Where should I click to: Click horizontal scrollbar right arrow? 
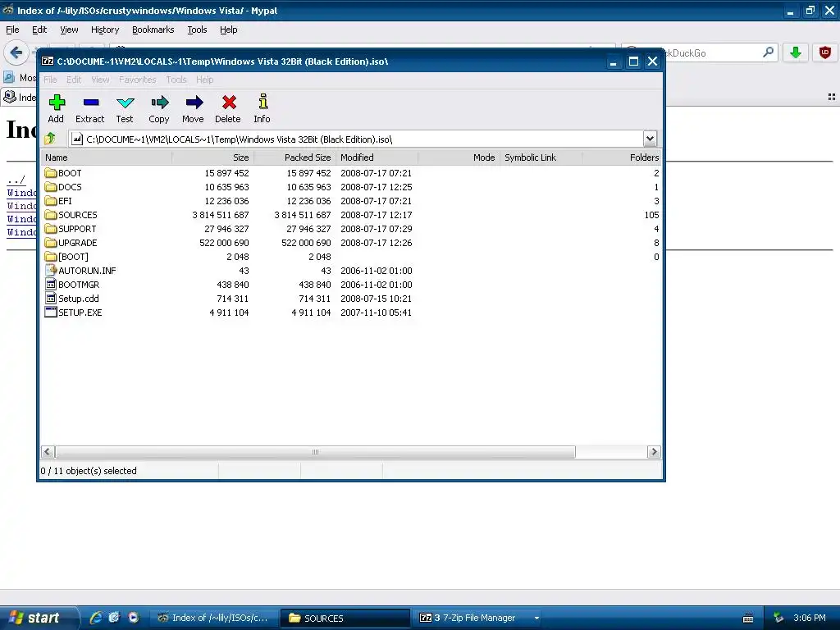(x=654, y=452)
